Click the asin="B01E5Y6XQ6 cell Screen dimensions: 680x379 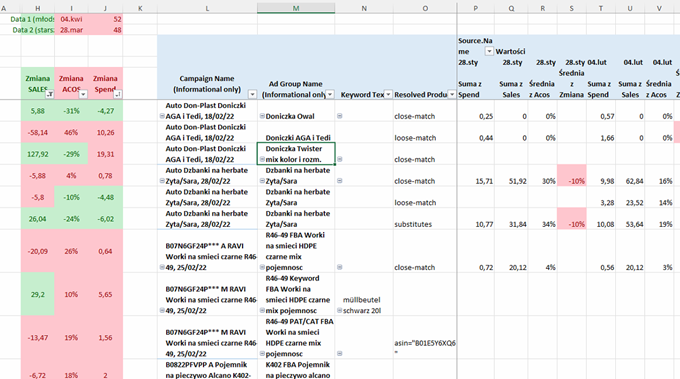(x=425, y=337)
